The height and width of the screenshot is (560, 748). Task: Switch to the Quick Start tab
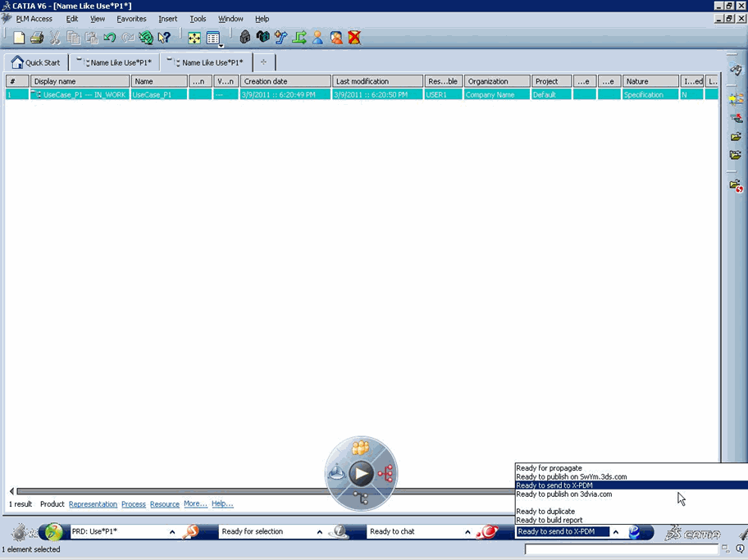[36, 62]
